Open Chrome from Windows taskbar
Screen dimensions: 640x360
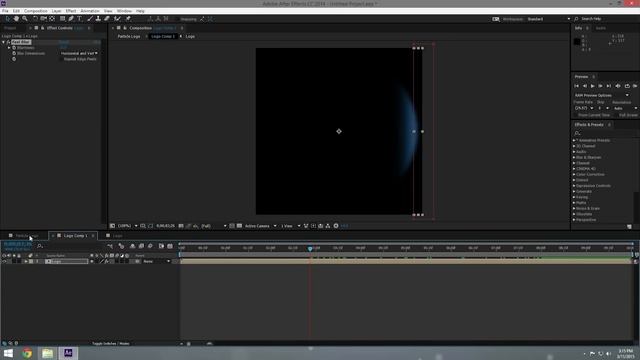(27, 353)
